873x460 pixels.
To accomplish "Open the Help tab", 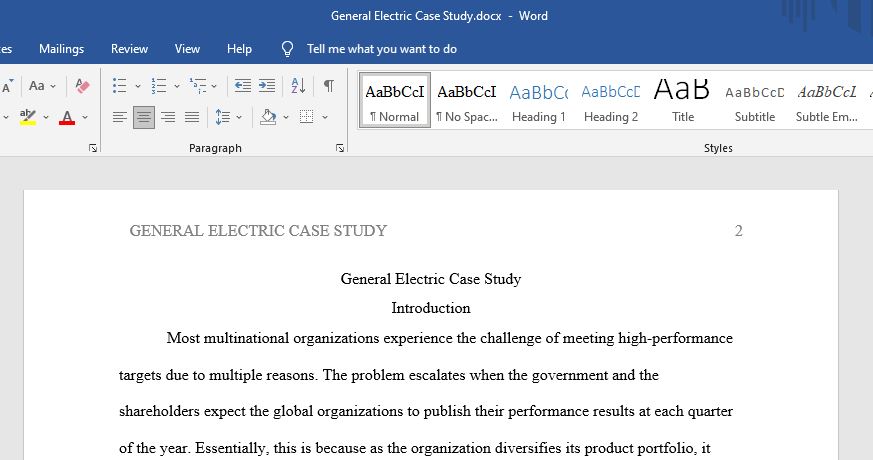I will (x=239, y=49).
